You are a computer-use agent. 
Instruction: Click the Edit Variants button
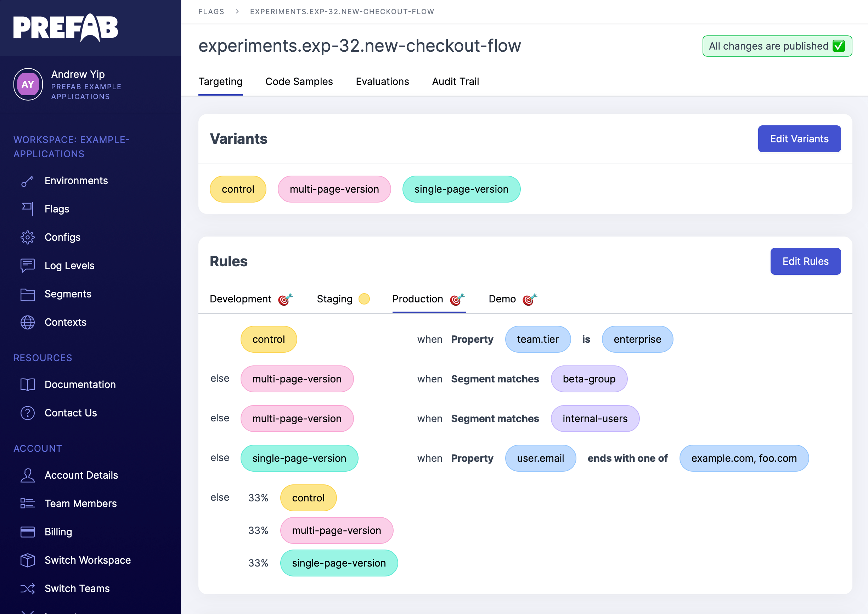[x=799, y=139]
